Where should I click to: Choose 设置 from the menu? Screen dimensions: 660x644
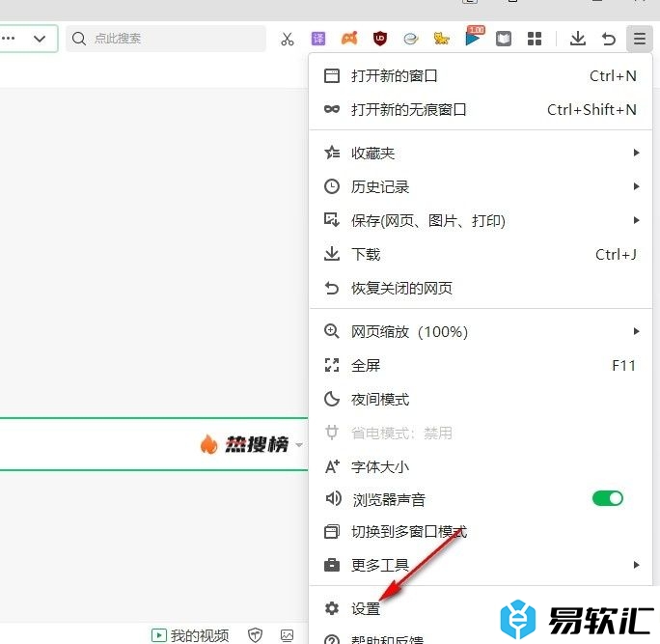tap(366, 608)
